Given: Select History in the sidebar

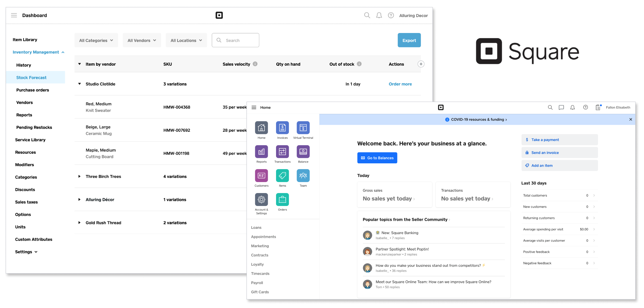Looking at the screenshot, I should 24,65.
